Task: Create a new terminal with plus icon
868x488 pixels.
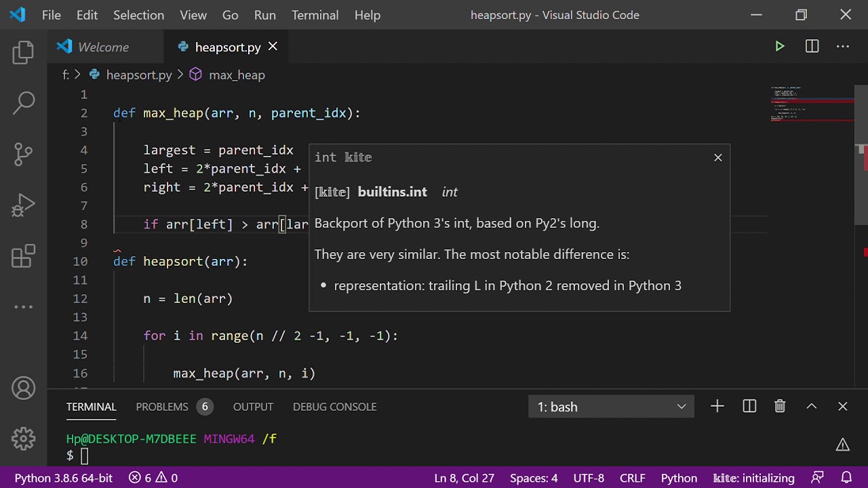Action: pos(717,407)
